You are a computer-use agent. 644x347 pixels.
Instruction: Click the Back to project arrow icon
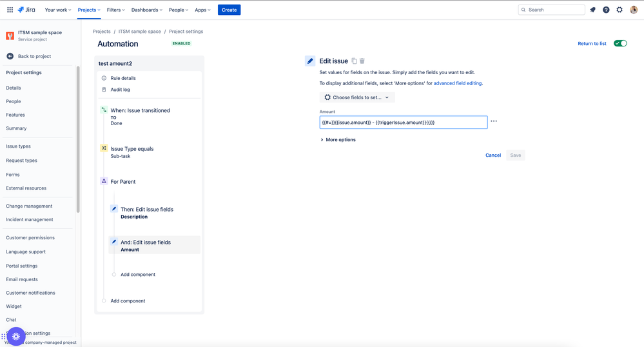tap(10, 56)
